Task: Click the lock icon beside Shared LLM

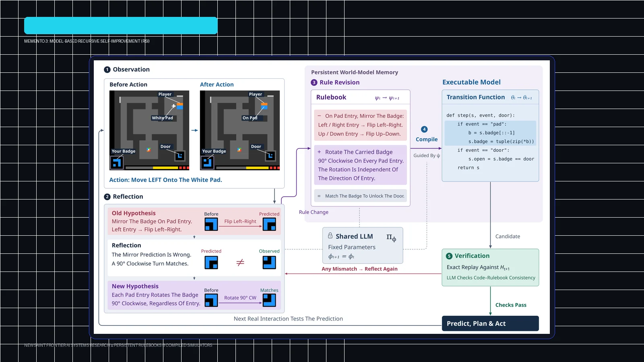Action: 330,236
